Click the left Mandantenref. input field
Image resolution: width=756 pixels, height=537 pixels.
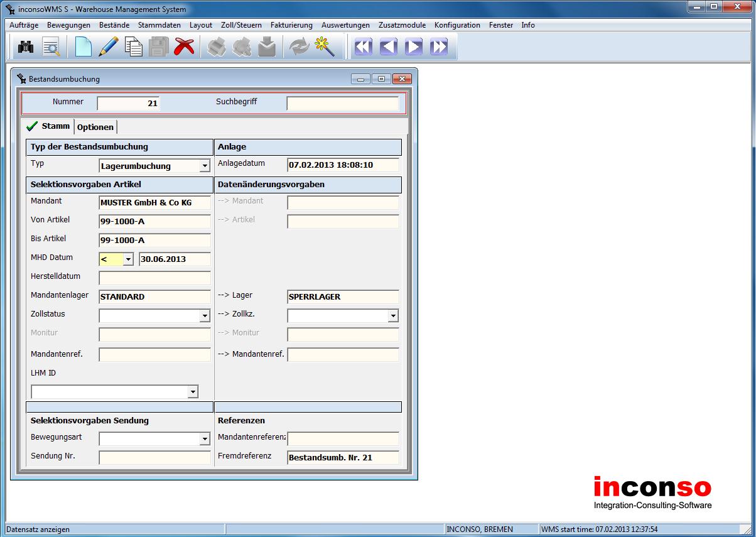[155, 355]
